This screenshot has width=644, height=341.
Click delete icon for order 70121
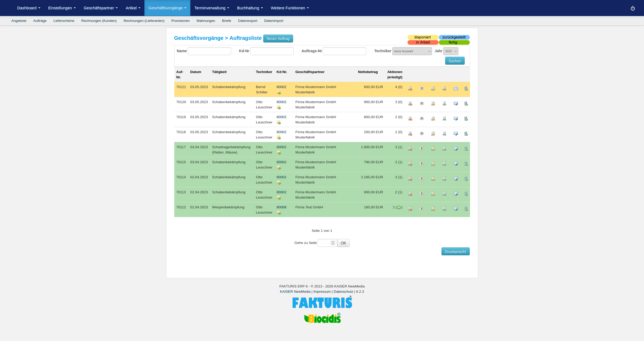click(410, 89)
